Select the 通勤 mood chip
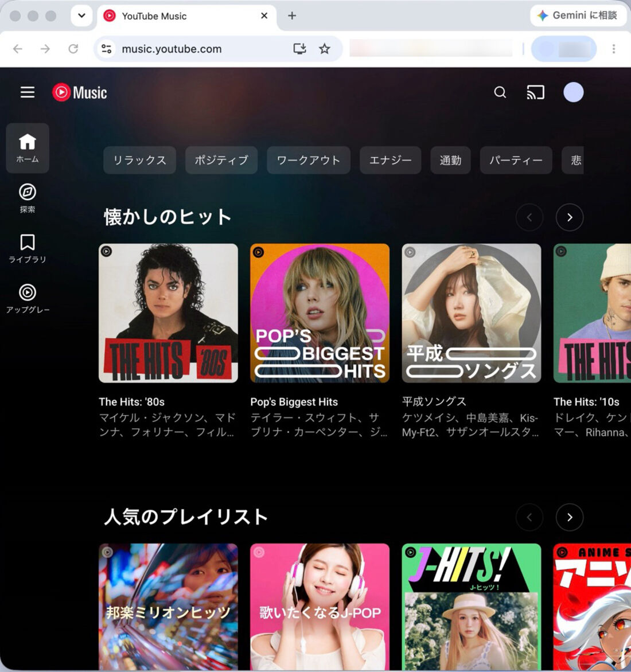Viewport: 631px width, 672px height. 450,160
